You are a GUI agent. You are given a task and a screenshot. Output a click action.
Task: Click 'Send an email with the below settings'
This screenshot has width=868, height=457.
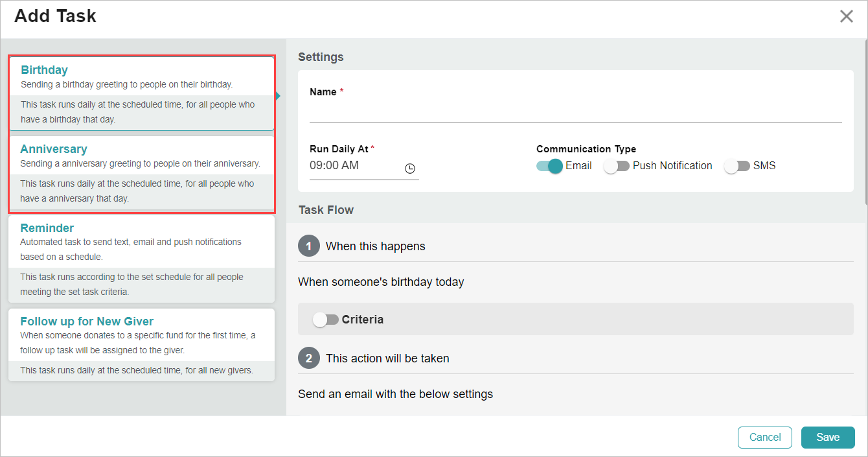coord(395,394)
